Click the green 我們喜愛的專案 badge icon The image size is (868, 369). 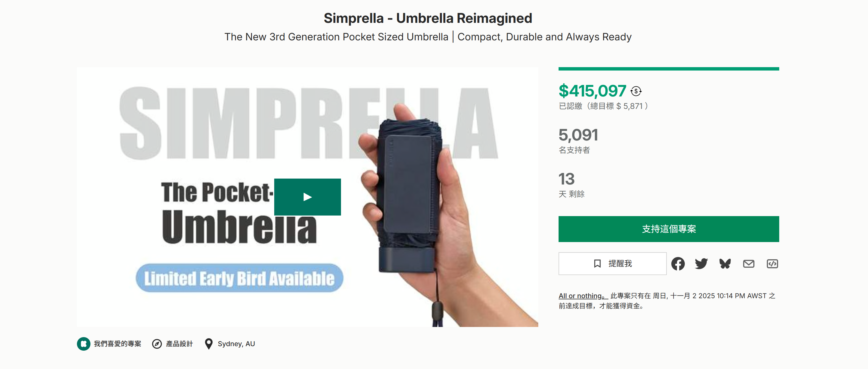pos(84,344)
